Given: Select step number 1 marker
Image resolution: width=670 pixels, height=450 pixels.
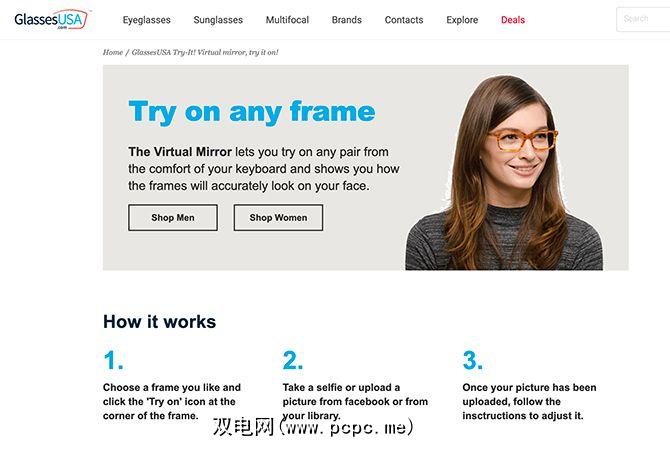Looking at the screenshot, I should tap(113, 360).
